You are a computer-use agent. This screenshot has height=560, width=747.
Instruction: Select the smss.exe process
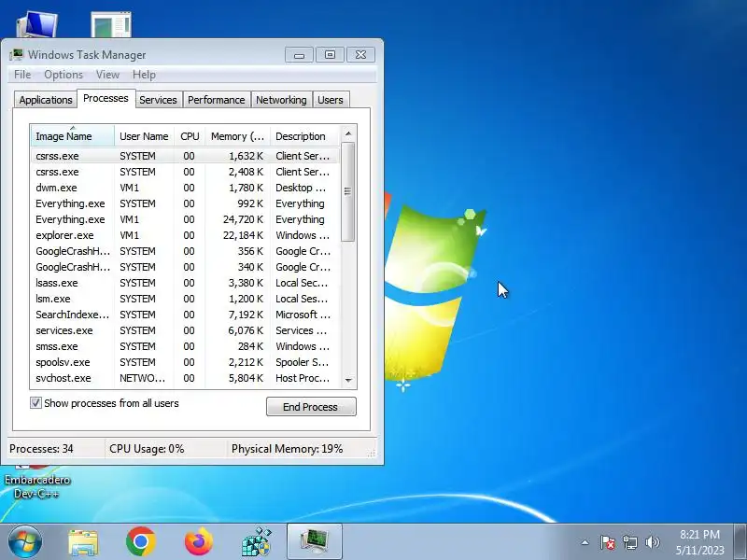click(x=185, y=346)
